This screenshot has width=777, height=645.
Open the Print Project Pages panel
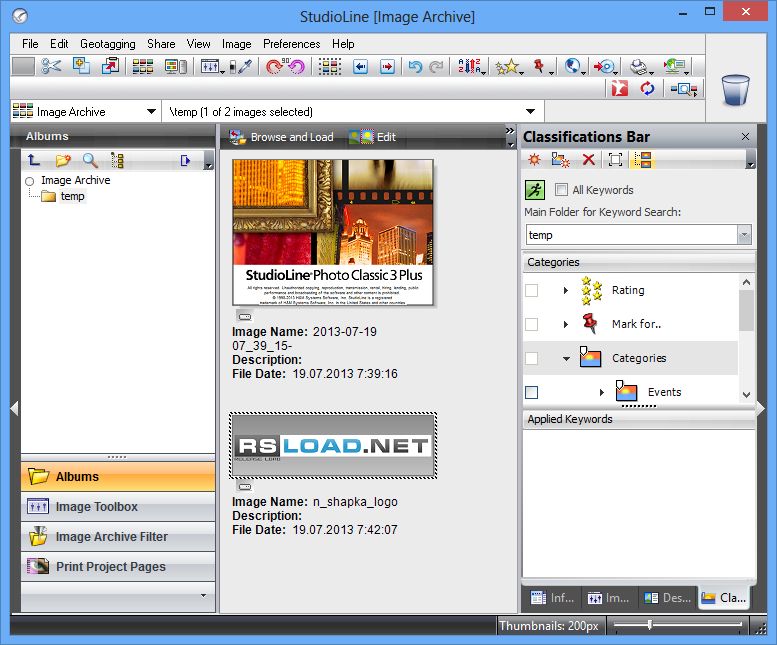(118, 567)
